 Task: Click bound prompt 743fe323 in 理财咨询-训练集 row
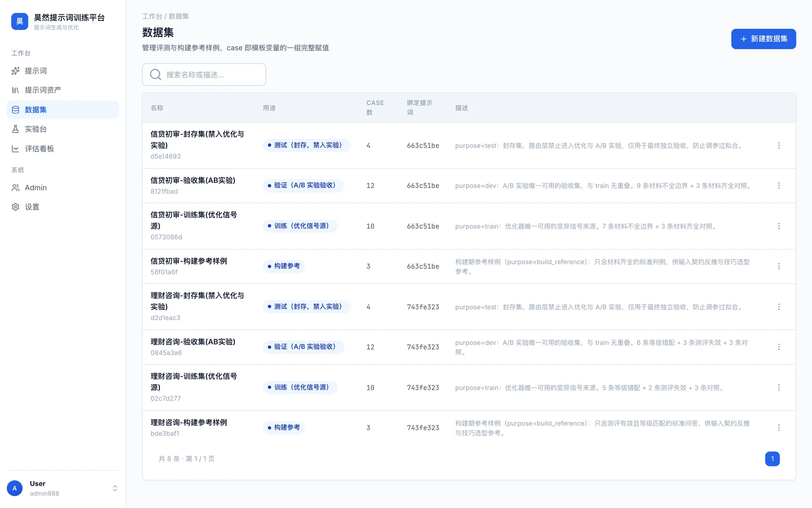pos(423,388)
